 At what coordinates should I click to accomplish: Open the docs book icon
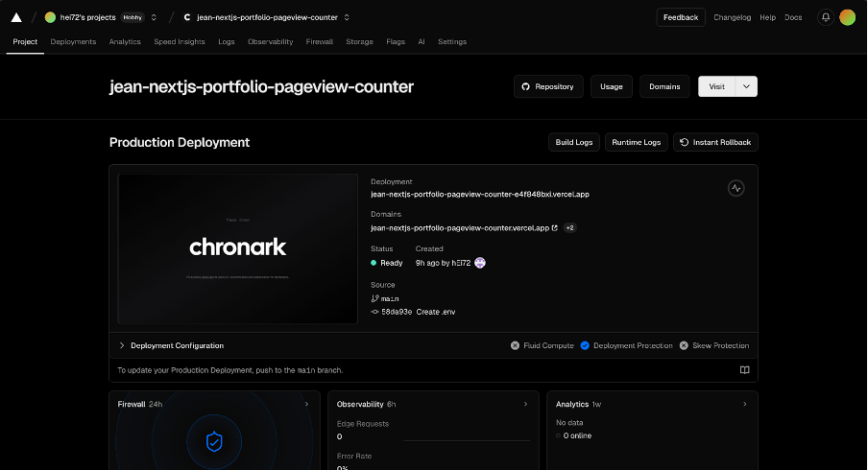(x=744, y=370)
